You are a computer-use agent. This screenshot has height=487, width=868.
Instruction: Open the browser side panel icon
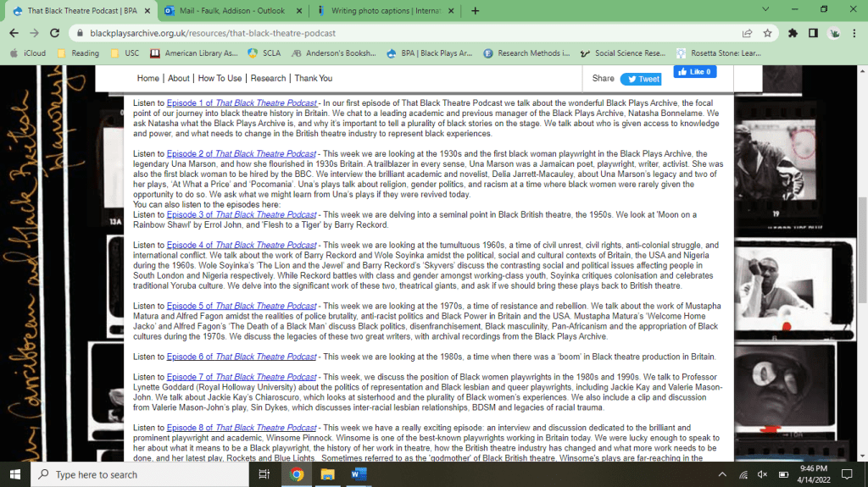(813, 33)
